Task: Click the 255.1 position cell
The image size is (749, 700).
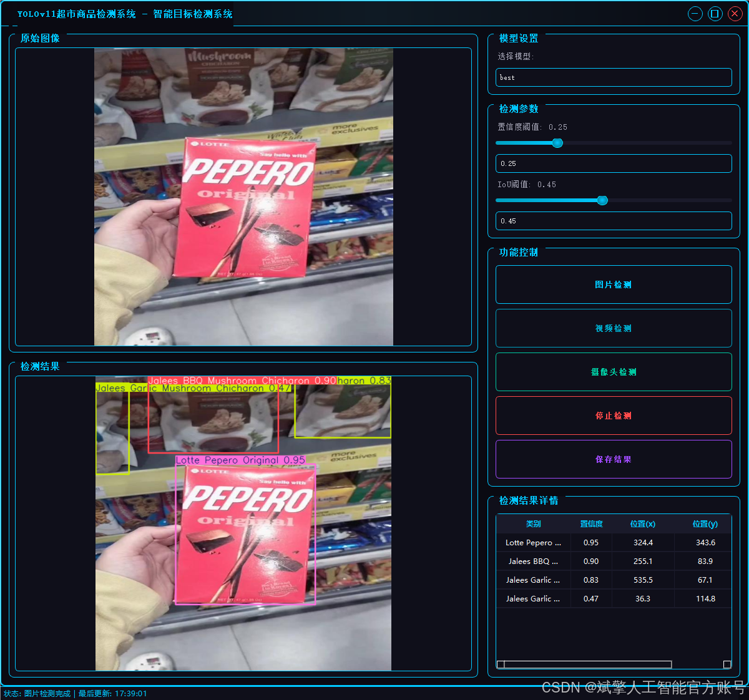Action: (x=643, y=561)
